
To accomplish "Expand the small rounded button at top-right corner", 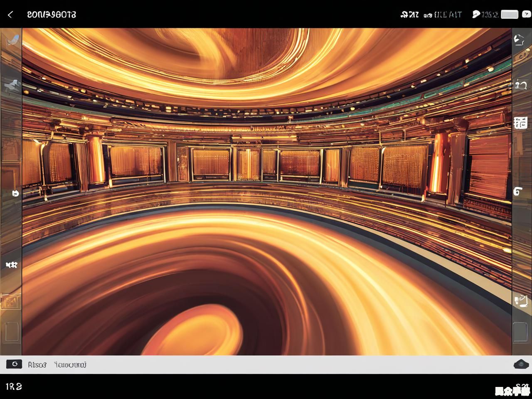I will [x=526, y=15].
